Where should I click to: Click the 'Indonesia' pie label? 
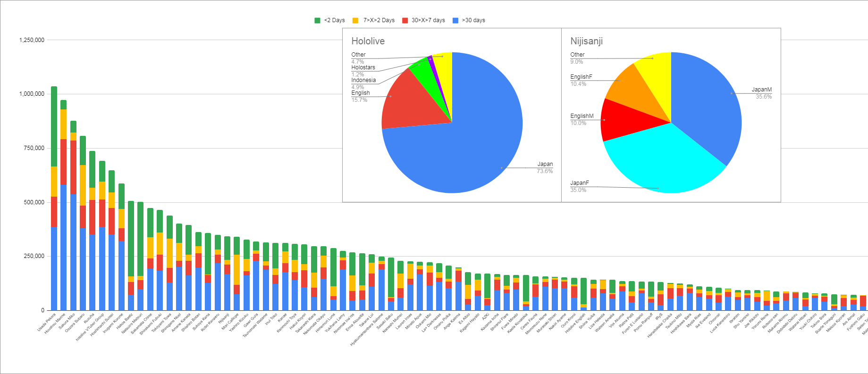coord(363,80)
